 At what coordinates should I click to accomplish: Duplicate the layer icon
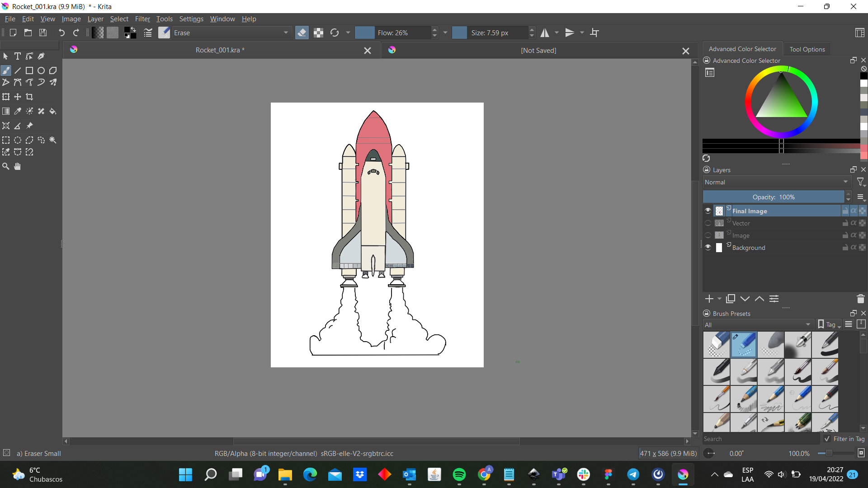tap(731, 299)
